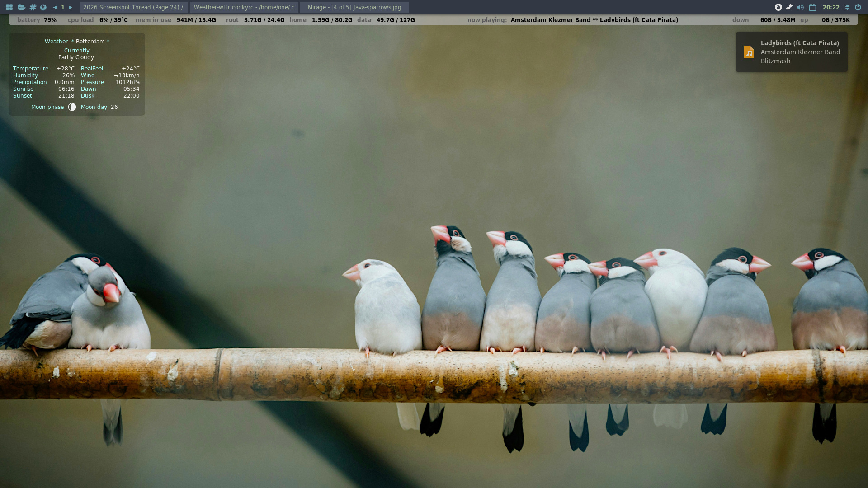The width and height of the screenshot is (868, 488).
Task: Click the workspace number 1 indicator
Action: coord(63,7)
